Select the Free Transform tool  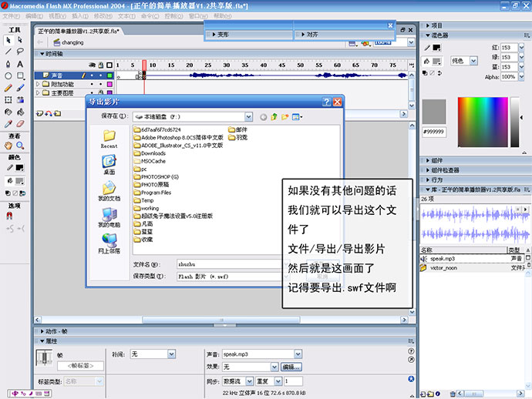8,99
